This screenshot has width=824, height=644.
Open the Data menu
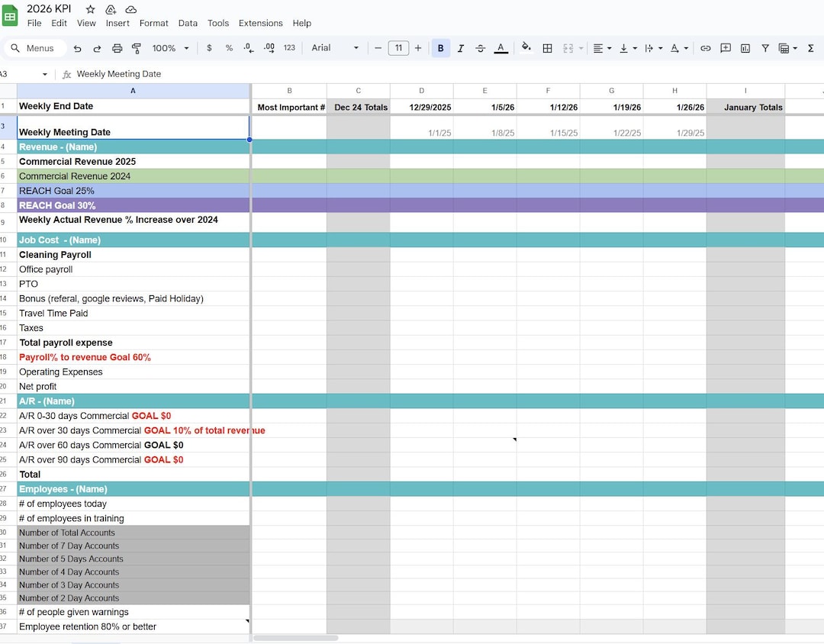tap(188, 23)
